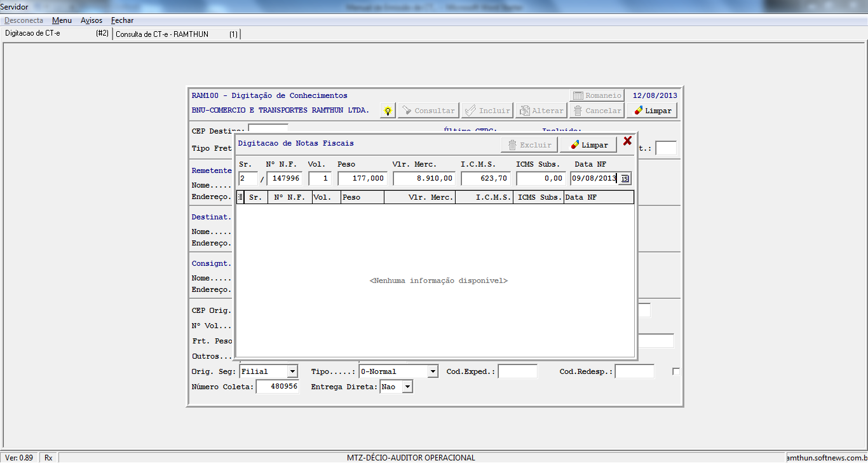
Task: Click Limpar in the RAM100 main form
Action: click(x=652, y=111)
